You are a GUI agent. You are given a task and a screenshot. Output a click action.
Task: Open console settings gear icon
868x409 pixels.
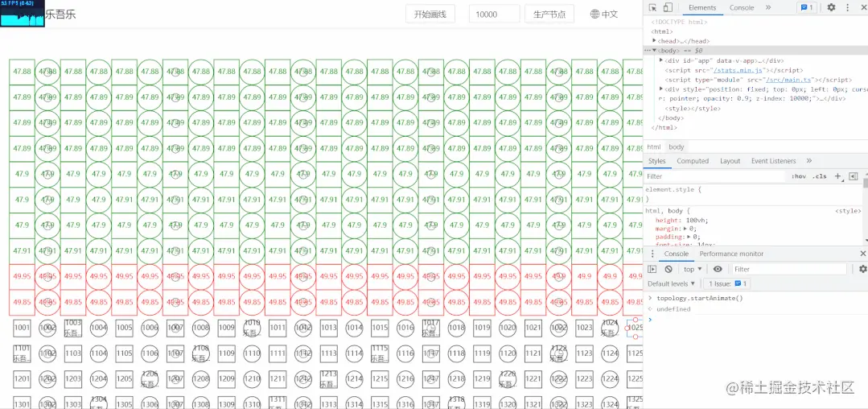coord(862,270)
